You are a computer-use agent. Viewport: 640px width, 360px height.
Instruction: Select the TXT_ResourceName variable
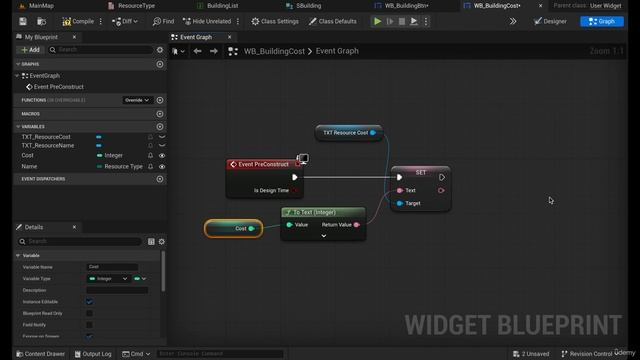click(48, 146)
